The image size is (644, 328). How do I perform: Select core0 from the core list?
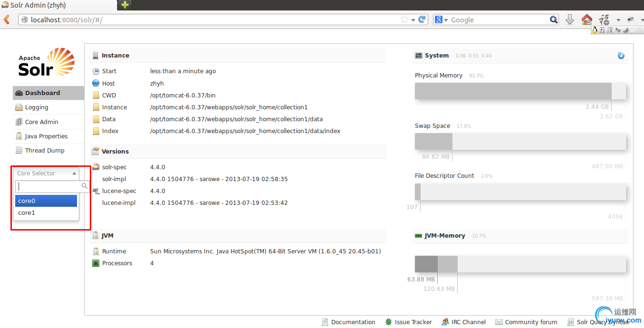(x=46, y=201)
